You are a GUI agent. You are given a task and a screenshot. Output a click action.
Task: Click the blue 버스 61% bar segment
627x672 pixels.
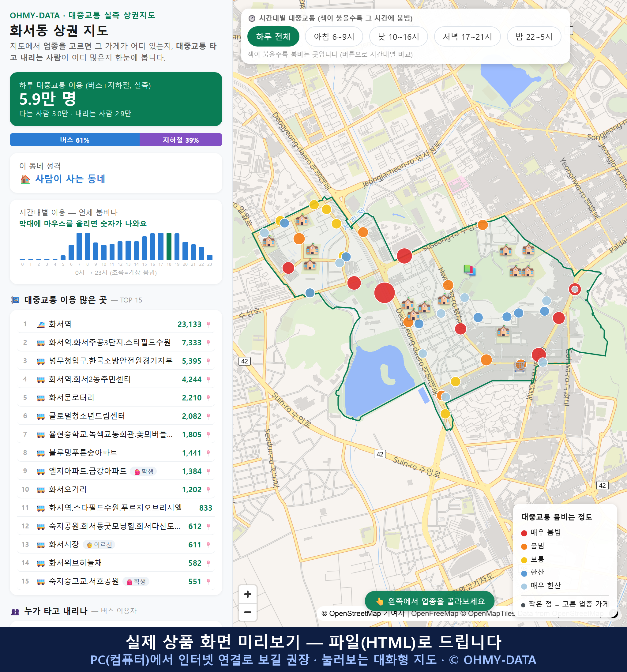(x=75, y=140)
